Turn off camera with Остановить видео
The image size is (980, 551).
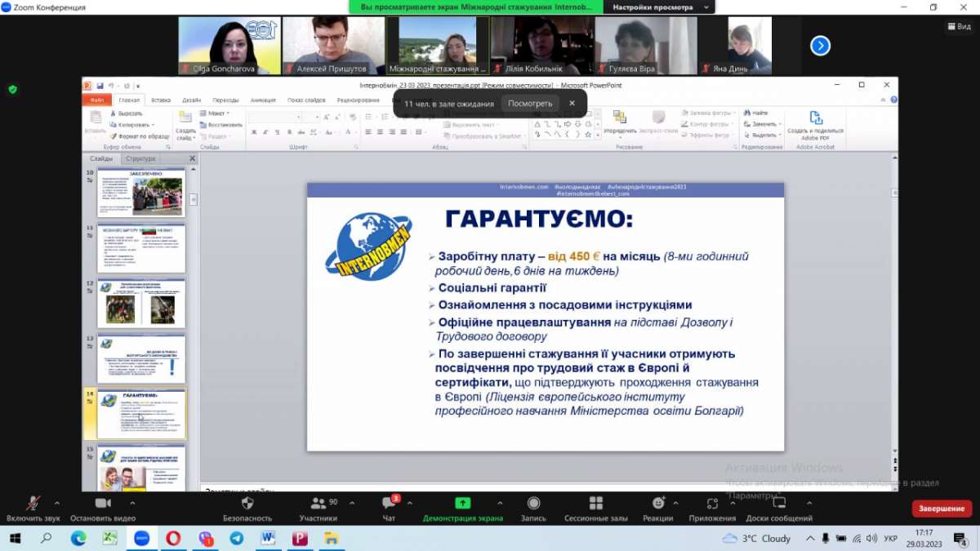[102, 504]
